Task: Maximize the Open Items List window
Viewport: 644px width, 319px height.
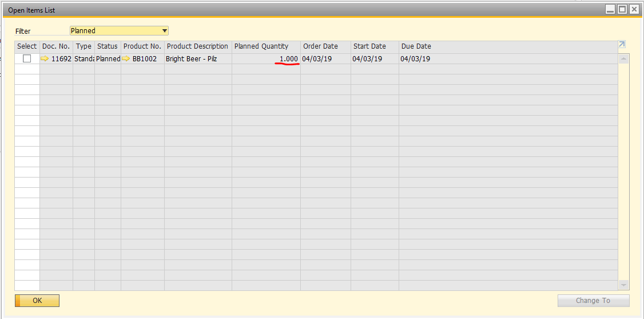Action: (x=622, y=10)
